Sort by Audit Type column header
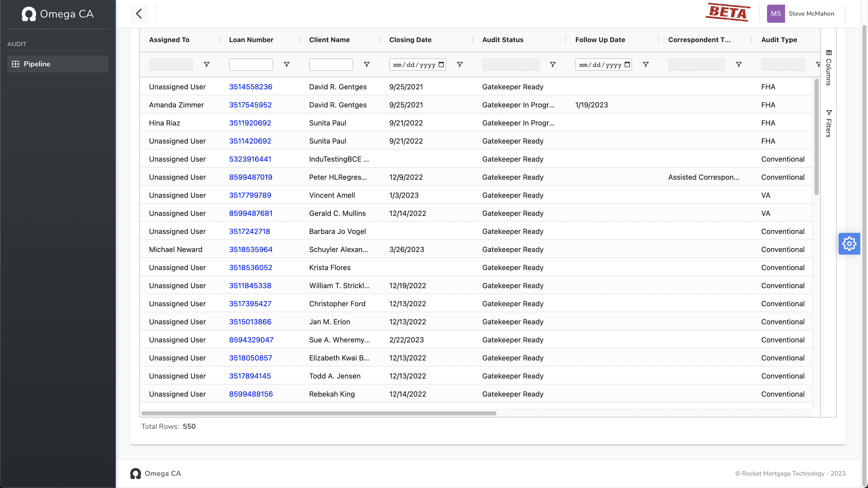This screenshot has width=868, height=488. tap(779, 40)
